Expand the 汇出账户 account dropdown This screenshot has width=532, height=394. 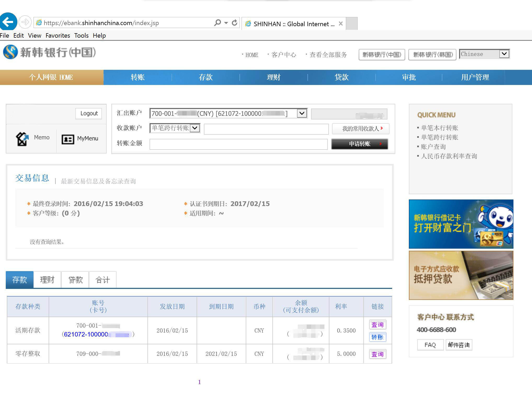(x=302, y=113)
